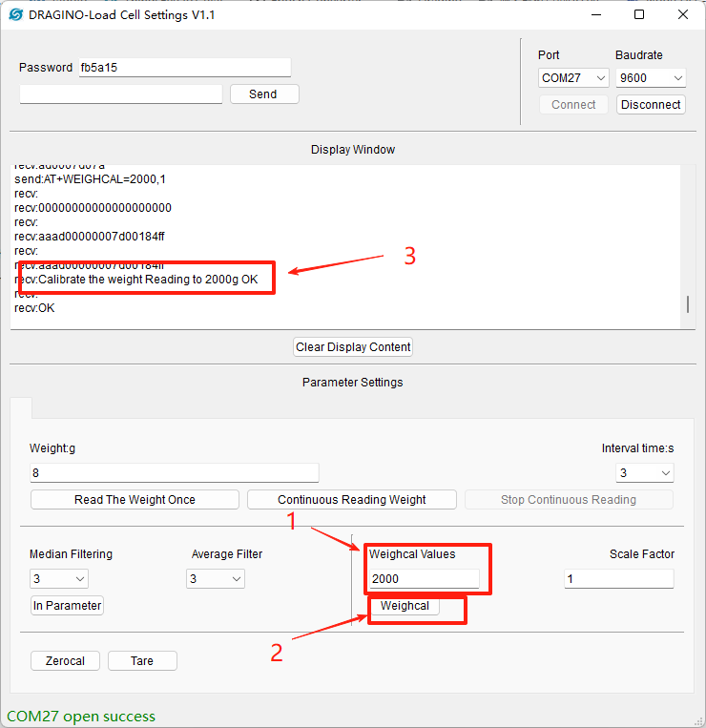
Task: Click the 'recv:OK' log line
Action: click(34, 308)
